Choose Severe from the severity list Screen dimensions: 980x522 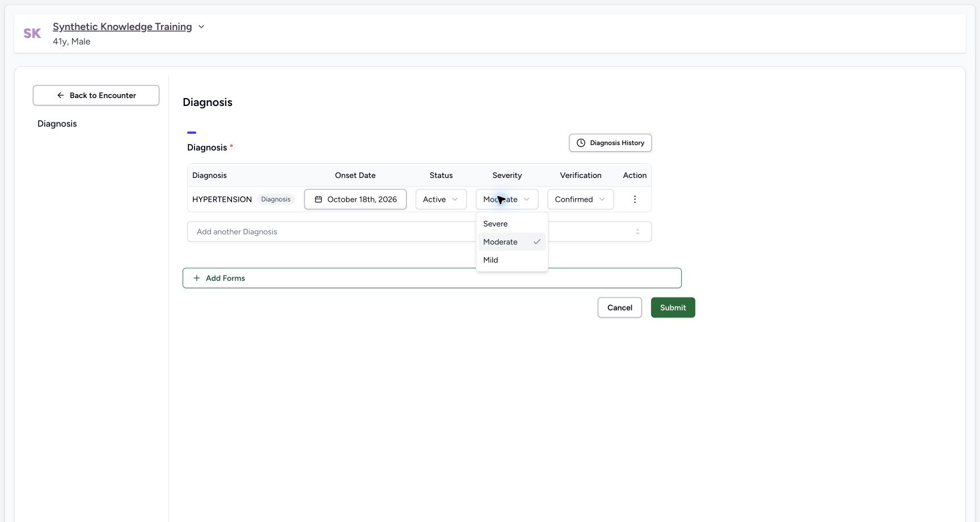[512, 224]
